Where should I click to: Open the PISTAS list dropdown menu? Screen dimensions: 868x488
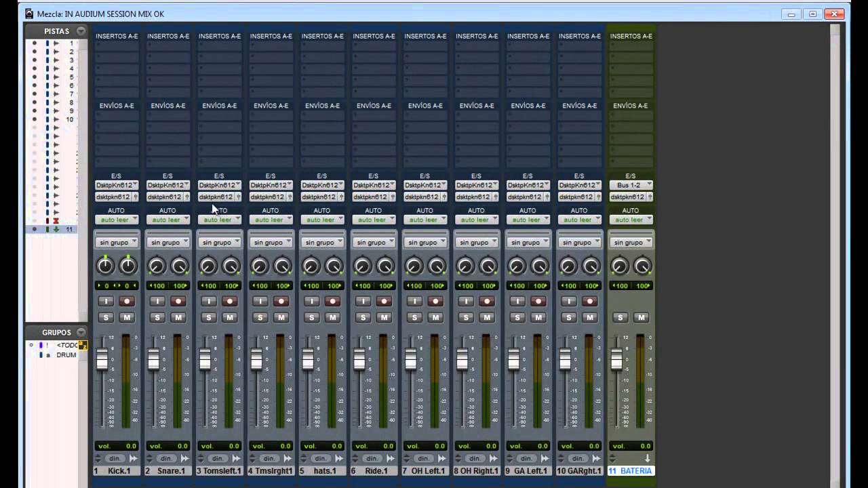(81, 31)
